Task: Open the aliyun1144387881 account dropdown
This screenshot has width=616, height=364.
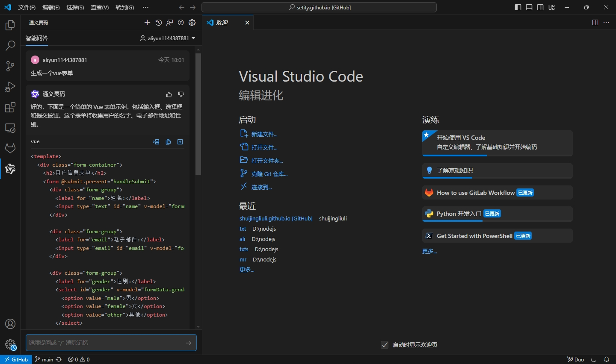Action: [x=168, y=38]
